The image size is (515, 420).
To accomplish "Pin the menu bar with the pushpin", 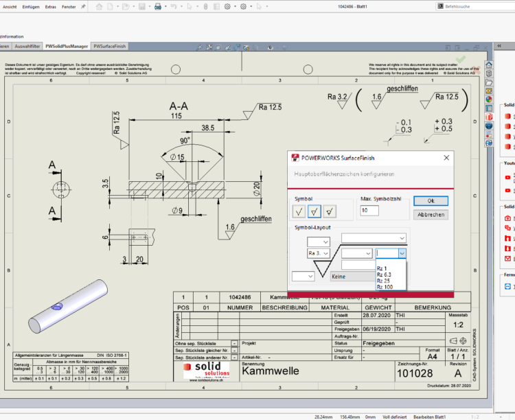I will pyautogui.click(x=84, y=6).
